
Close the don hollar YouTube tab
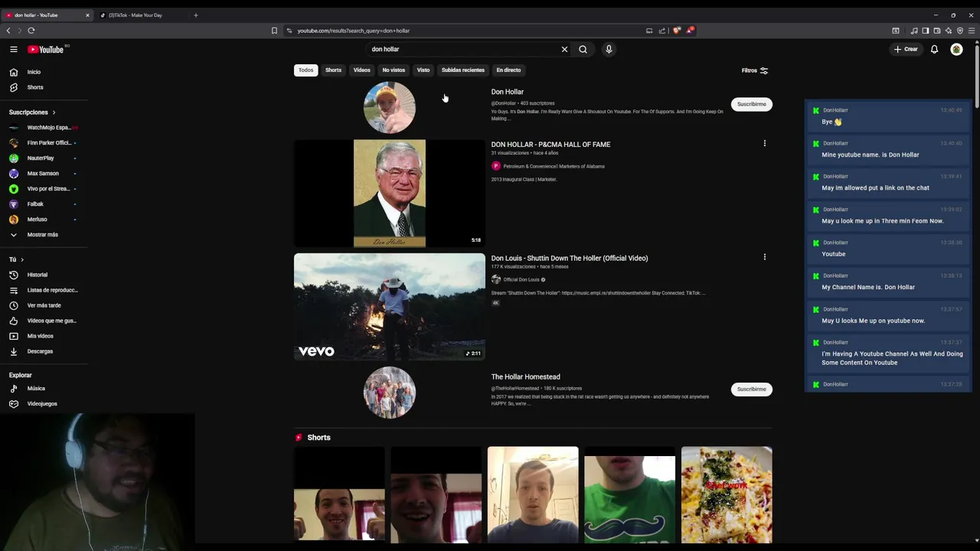87,15
